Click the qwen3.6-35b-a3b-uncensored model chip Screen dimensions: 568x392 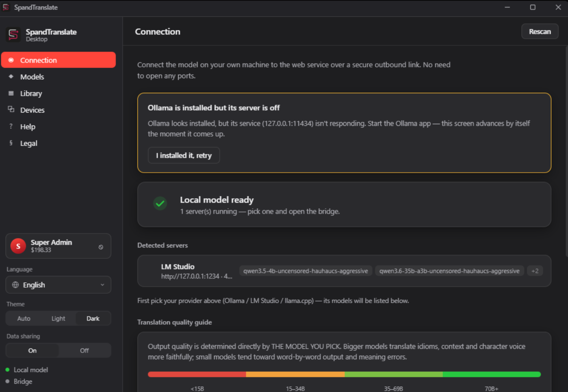coord(450,271)
